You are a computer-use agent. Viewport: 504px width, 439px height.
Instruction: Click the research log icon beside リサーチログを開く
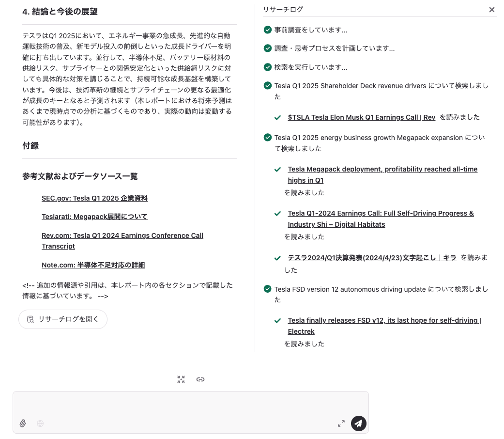pyautogui.click(x=31, y=319)
